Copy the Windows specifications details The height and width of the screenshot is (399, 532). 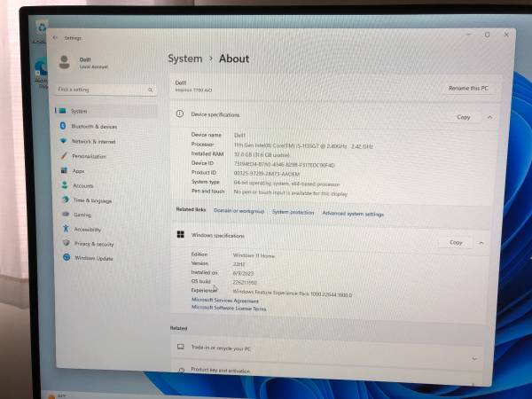tap(456, 242)
